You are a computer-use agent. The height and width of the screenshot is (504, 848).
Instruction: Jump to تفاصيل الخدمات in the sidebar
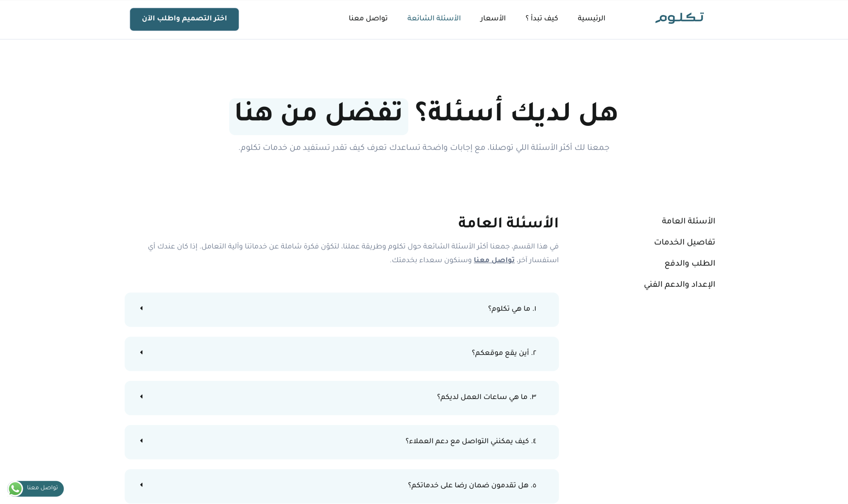(x=685, y=242)
